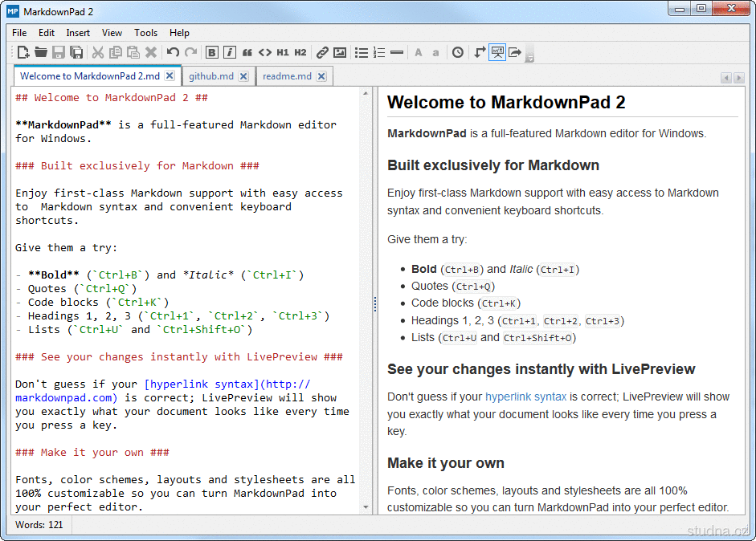Close the readme.md tab

[321, 76]
